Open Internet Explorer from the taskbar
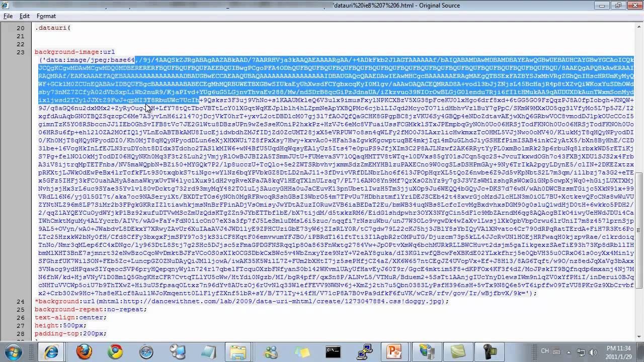The image size is (644, 362). (x=51, y=351)
